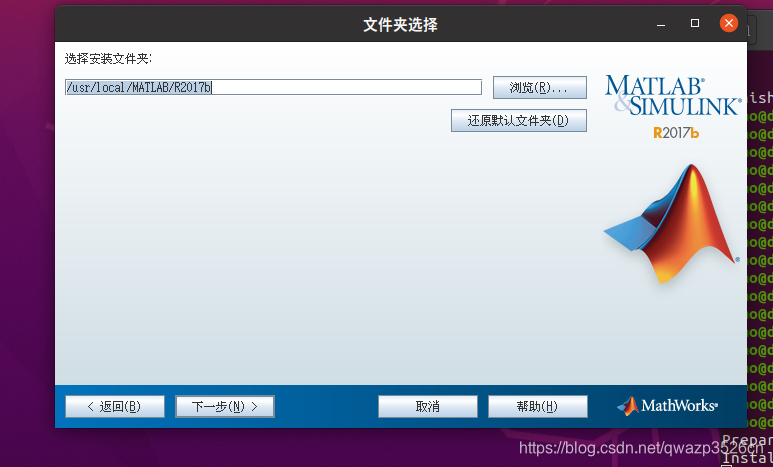Go back with the 返回(B) button
Viewport: 773px width, 467px height.
pos(115,407)
